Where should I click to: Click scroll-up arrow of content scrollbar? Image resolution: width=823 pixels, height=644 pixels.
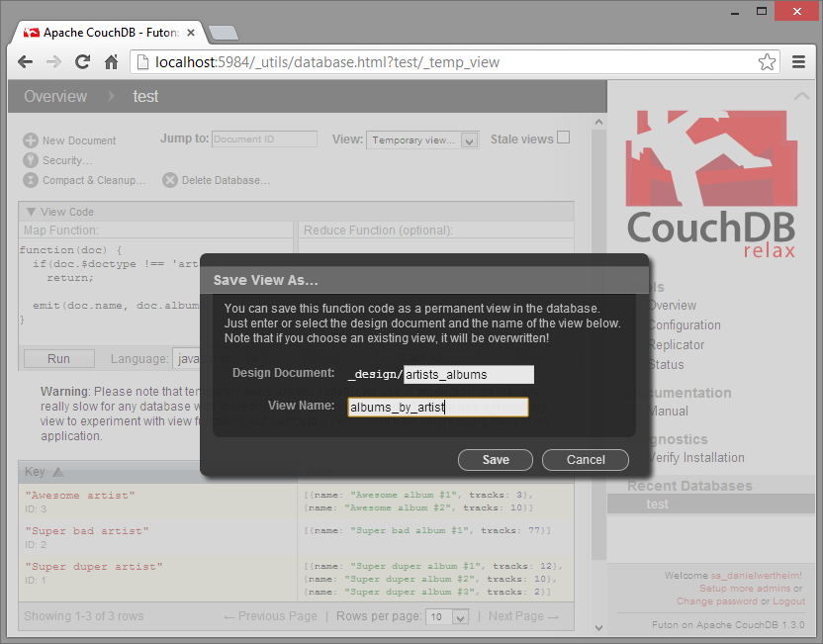click(x=598, y=122)
